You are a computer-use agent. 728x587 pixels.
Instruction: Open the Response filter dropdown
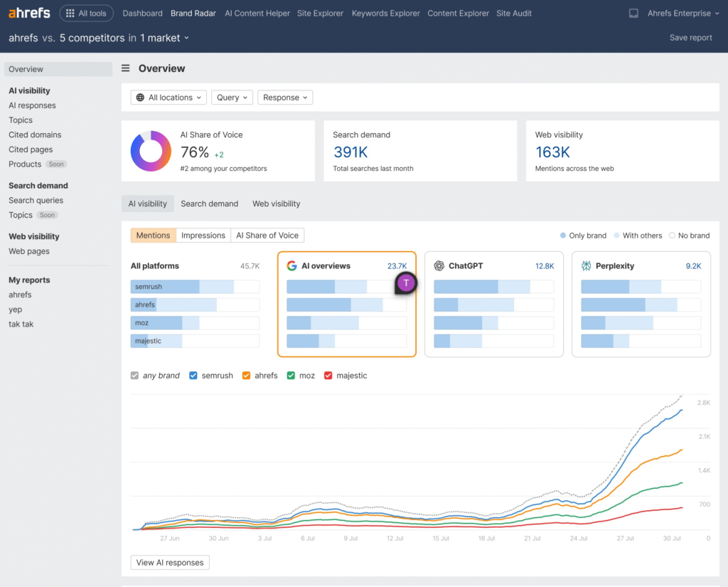(x=285, y=97)
